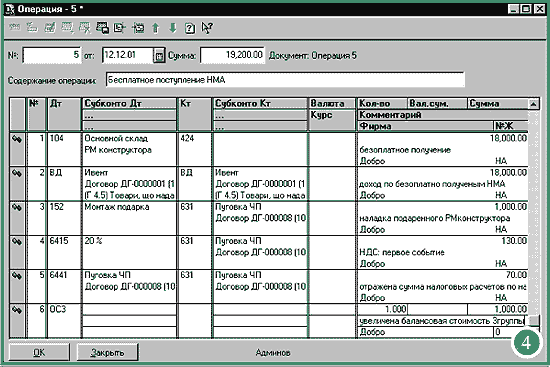Click the posting marker icon of row 1

(x=17, y=139)
